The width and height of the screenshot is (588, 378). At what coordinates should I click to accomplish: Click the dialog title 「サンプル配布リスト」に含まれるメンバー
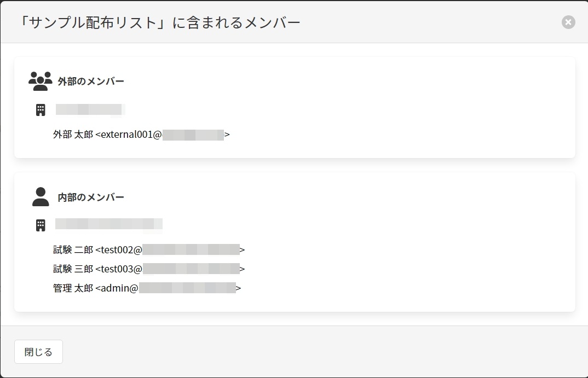(159, 22)
